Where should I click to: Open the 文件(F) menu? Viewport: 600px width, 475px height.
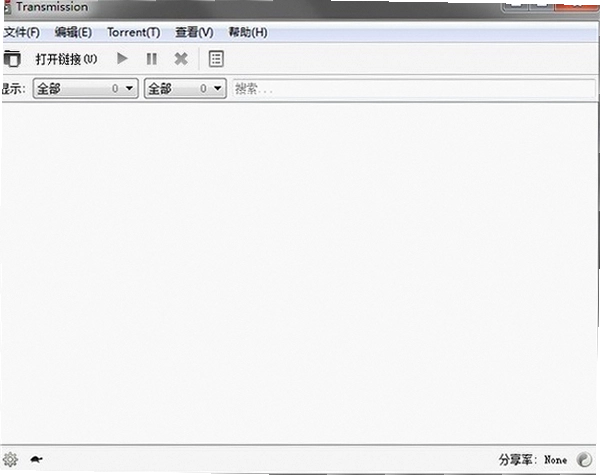point(21,33)
